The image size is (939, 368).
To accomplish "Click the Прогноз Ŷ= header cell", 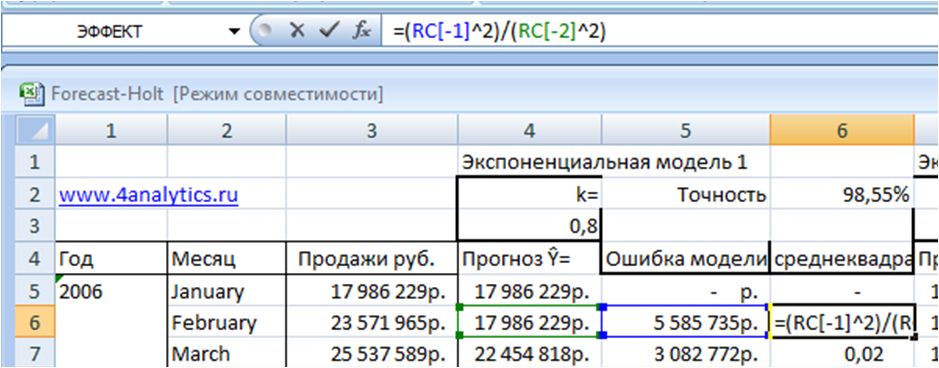I will pyautogui.click(x=529, y=259).
